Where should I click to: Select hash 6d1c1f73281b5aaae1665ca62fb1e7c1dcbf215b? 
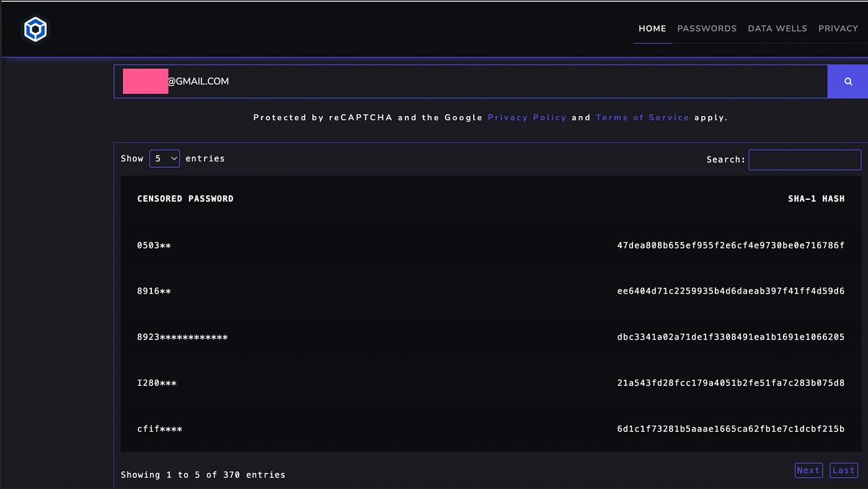(x=731, y=429)
